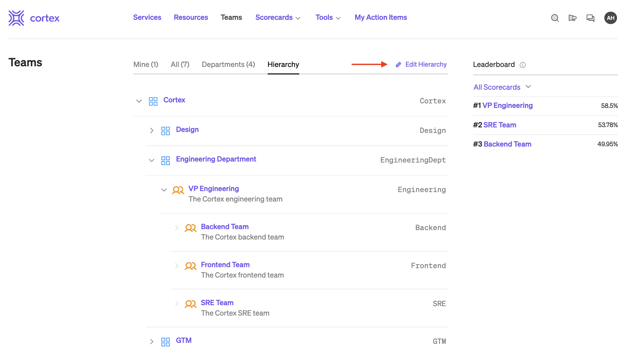The width and height of the screenshot is (631, 364).
Task: Click the pencil icon beside Edit Hierarchy
Action: pos(398,65)
